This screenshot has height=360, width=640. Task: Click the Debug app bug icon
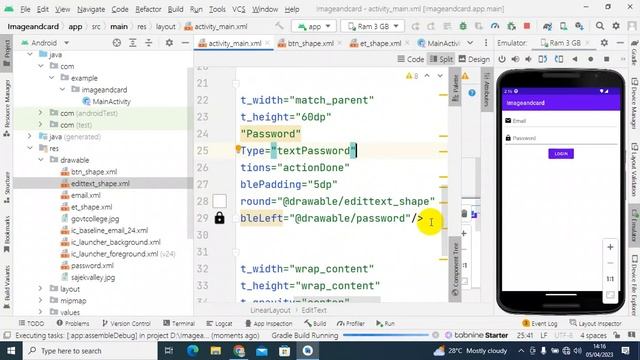coord(463,26)
